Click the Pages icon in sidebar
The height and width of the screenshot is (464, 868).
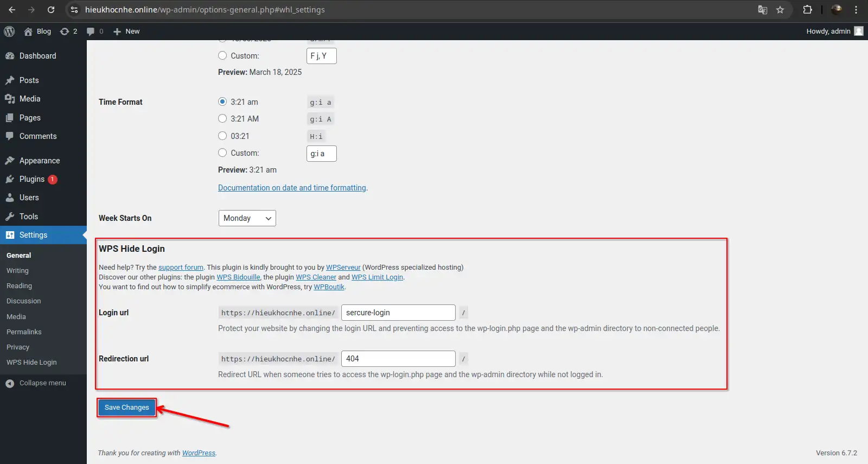click(x=10, y=118)
